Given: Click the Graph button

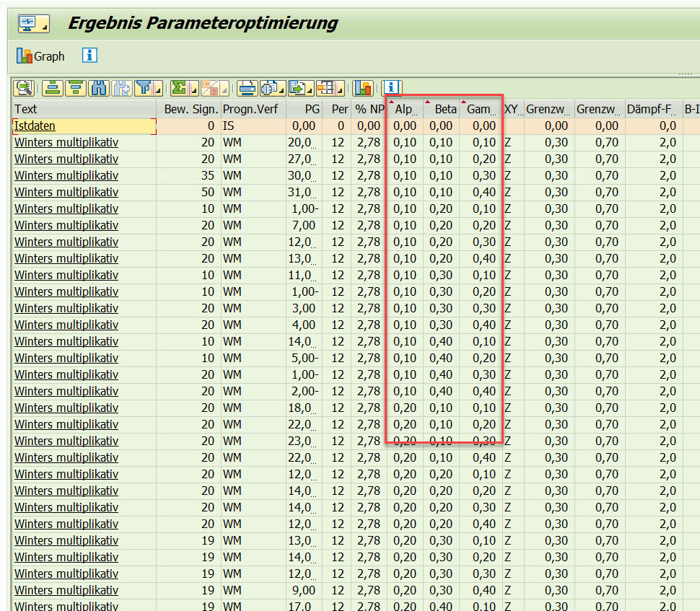Looking at the screenshot, I should point(41,56).
